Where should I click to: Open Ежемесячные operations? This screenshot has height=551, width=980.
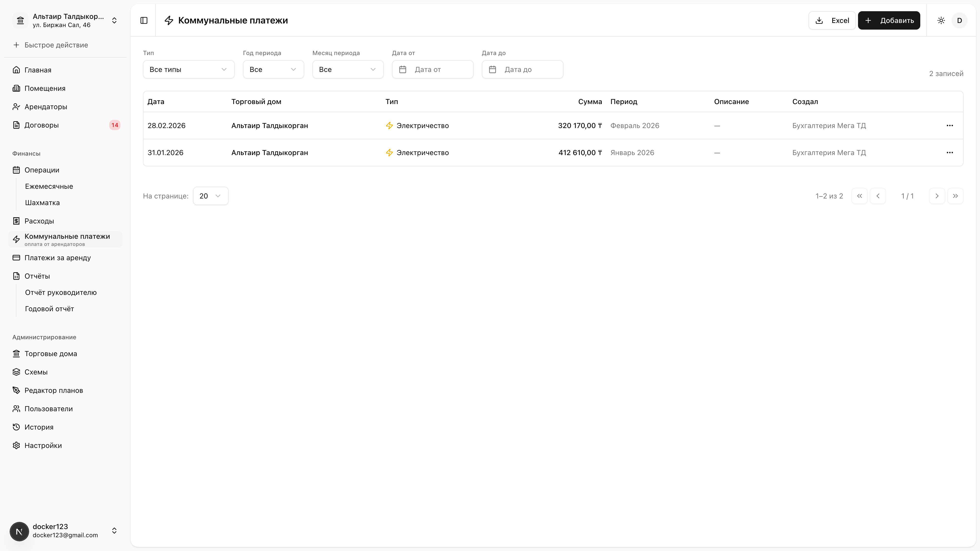[x=49, y=186]
